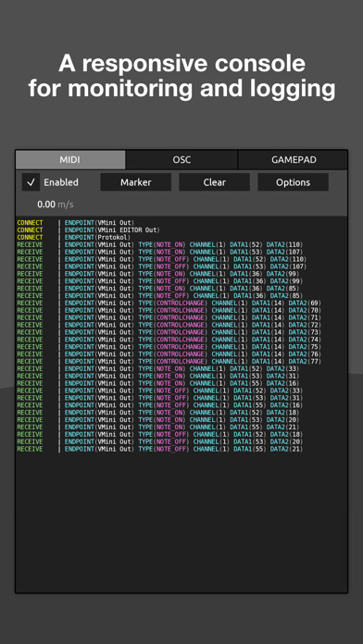This screenshot has height=644, width=363.
Task: Select NOTE_OFF line with DATA2(20)
Action: coord(160,441)
